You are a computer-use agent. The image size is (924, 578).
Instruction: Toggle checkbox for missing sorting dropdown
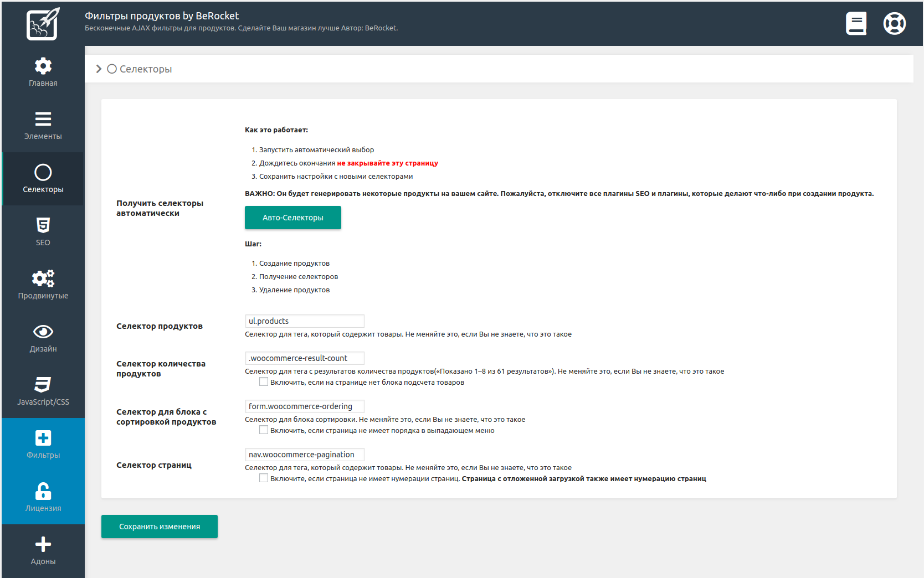coord(264,430)
